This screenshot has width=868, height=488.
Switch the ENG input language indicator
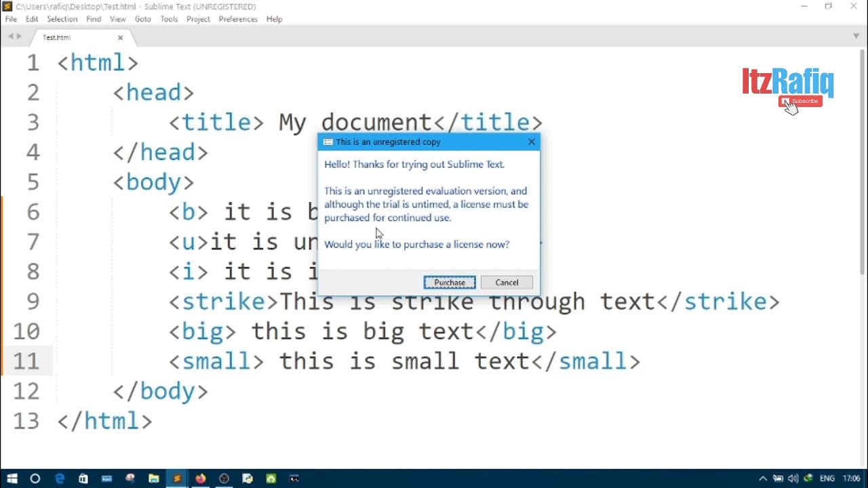[x=827, y=479]
